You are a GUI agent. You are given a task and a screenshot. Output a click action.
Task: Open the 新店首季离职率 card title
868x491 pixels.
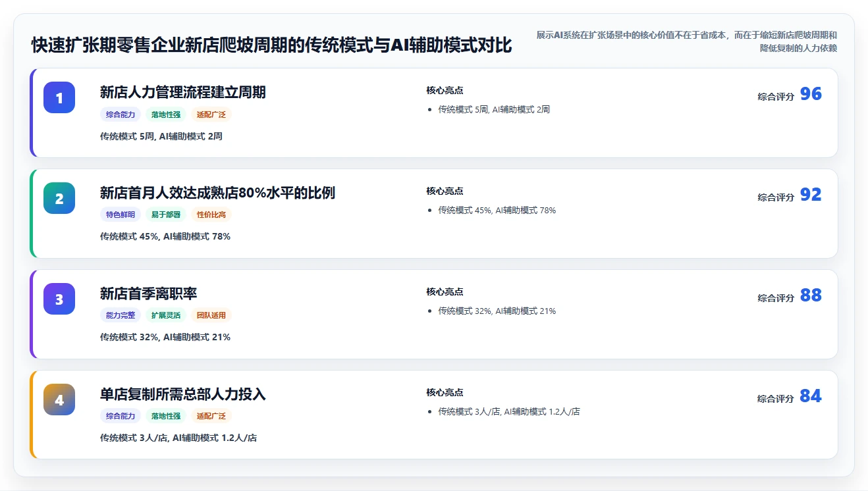tap(149, 294)
